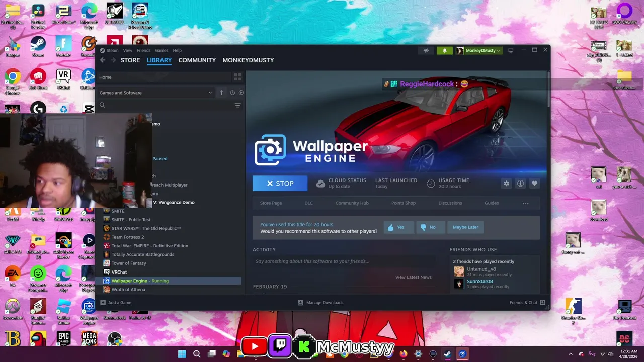Go back with the Steam back arrow
Screen dimensions: 644x362
click(103, 60)
